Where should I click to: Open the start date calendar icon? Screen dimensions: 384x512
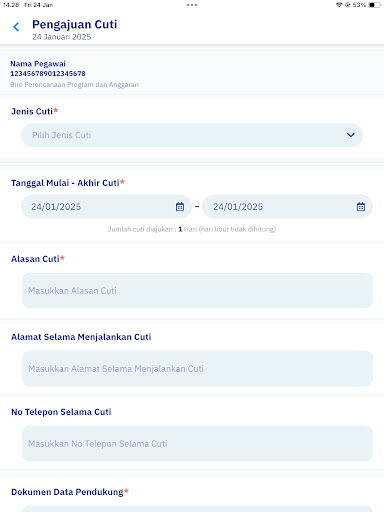click(x=180, y=207)
